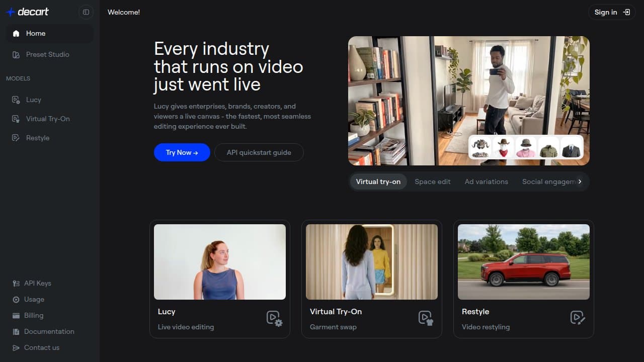Screen dimensions: 644x362
Task: Click the Restyle card video-pen icon
Action: click(578, 318)
